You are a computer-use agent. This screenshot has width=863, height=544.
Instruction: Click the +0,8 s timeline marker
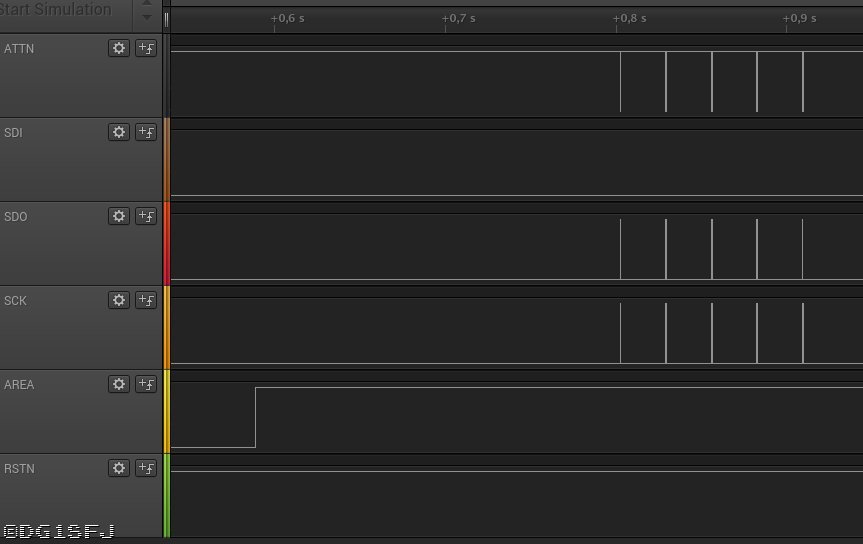pyautogui.click(x=630, y=18)
